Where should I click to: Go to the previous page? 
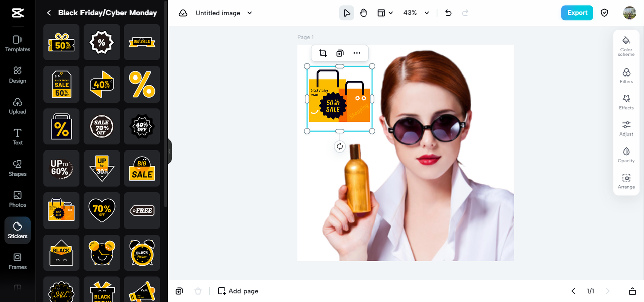573,291
